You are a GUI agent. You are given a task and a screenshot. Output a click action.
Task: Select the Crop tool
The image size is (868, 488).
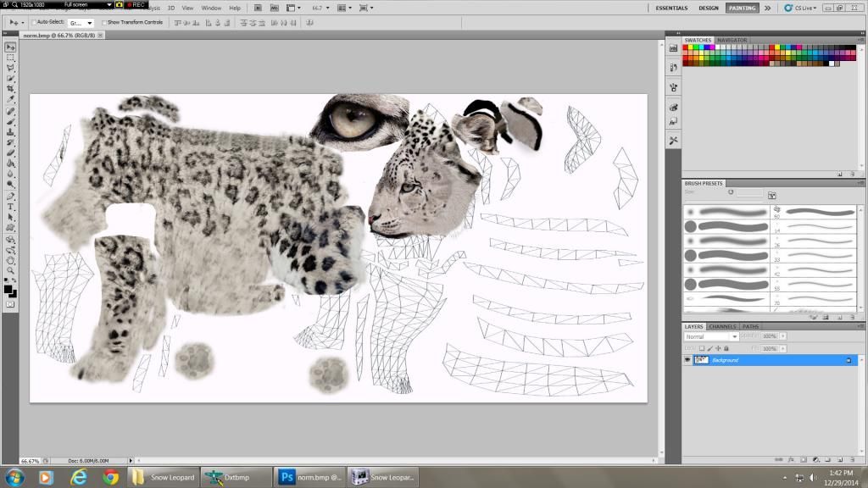pyautogui.click(x=10, y=89)
